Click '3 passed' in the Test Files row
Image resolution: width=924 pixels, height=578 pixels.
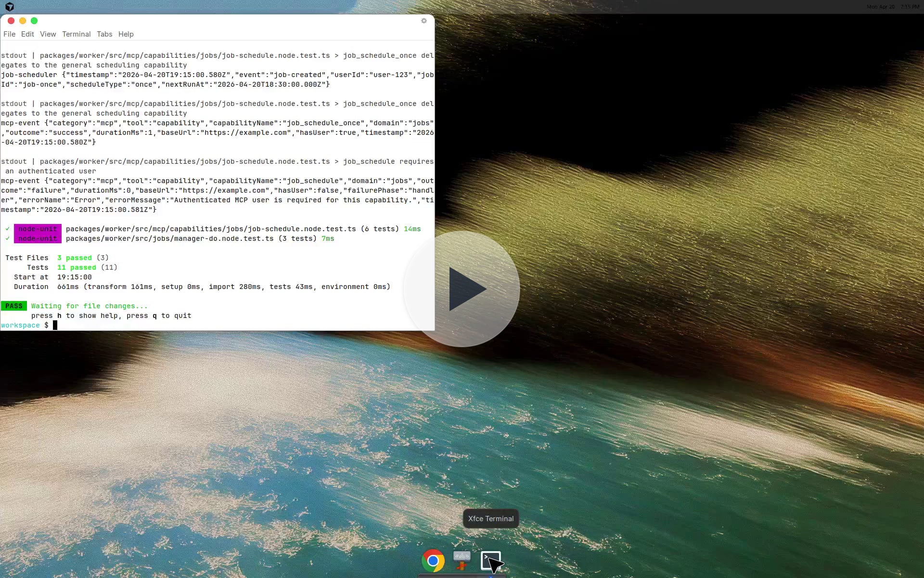[74, 258]
